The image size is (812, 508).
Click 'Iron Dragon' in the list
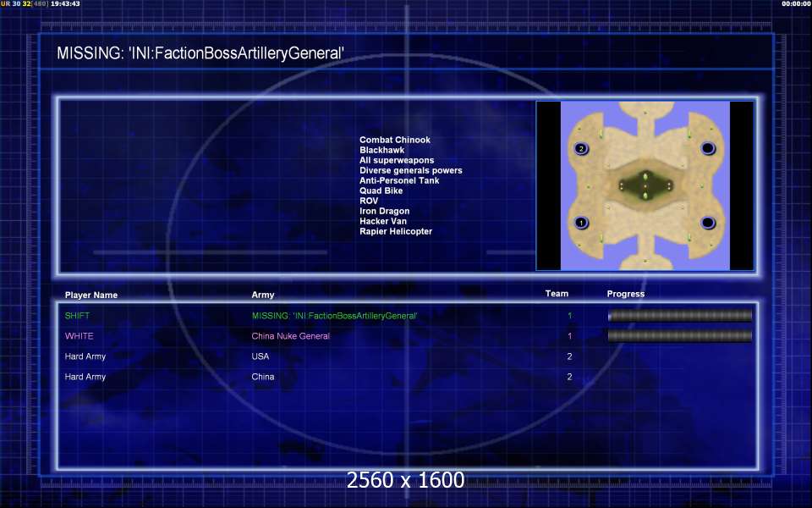point(384,211)
